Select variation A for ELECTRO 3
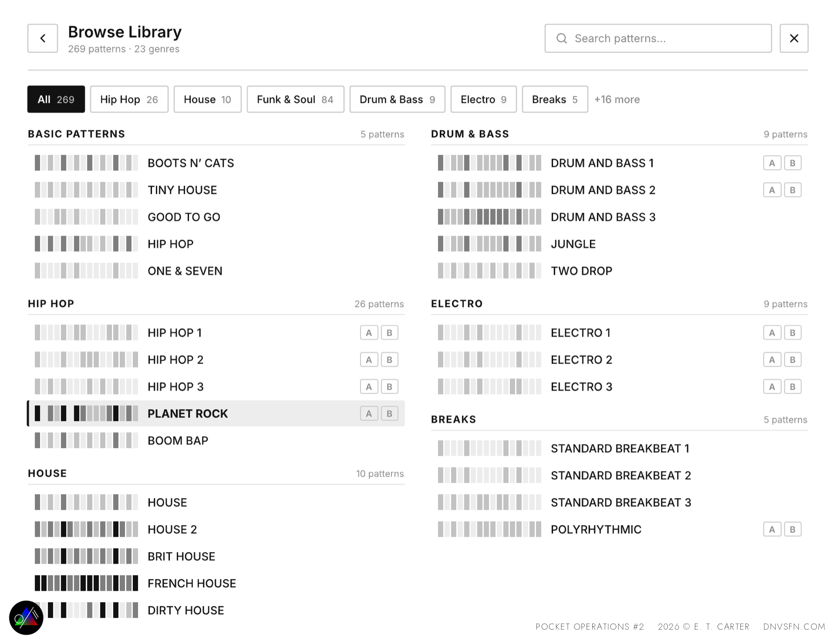Viewport: 836px width, 644px height. [x=772, y=386]
